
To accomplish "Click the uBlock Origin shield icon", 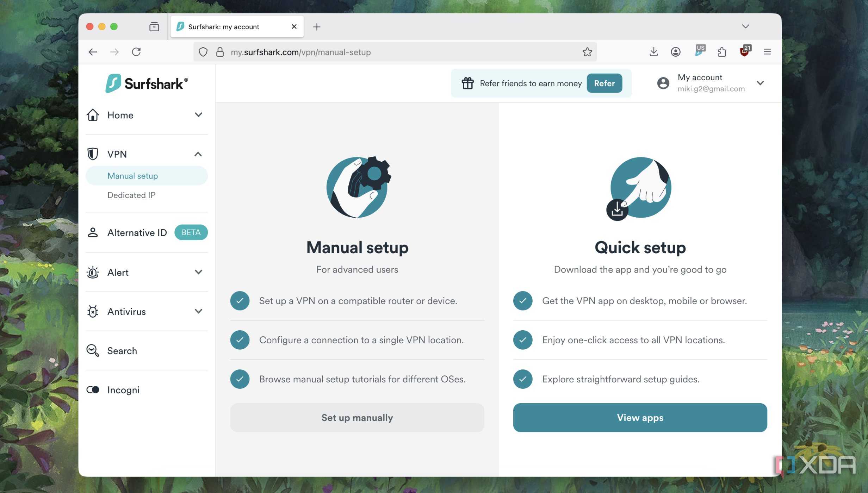I will [745, 51].
